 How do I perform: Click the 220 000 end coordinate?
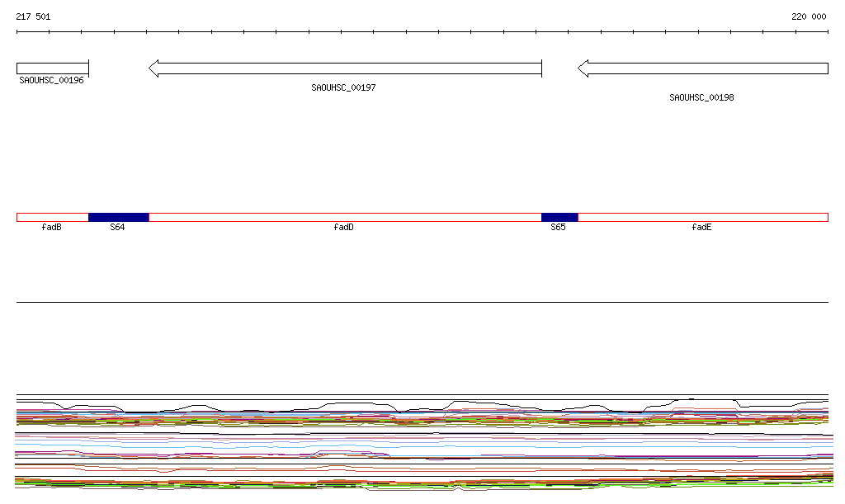809,16
